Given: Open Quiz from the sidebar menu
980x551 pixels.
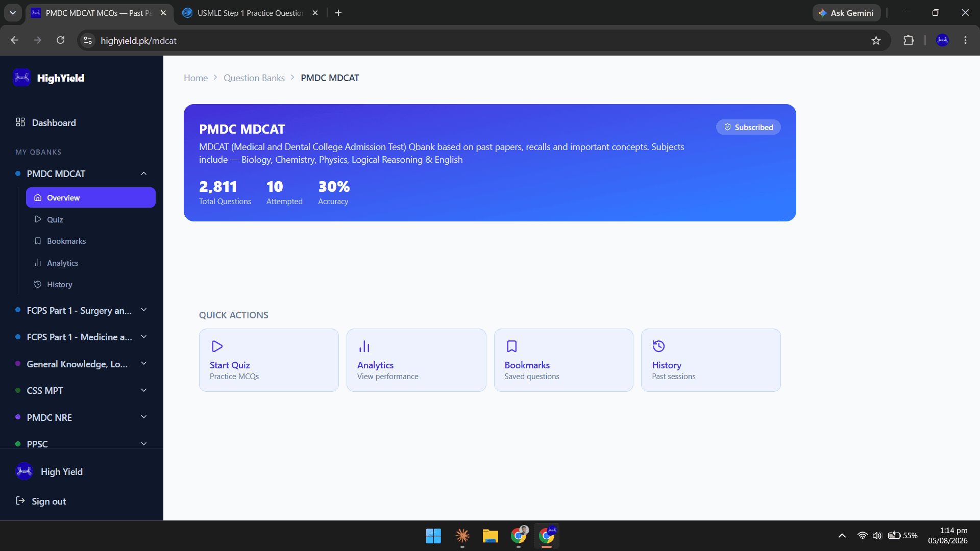Looking at the screenshot, I should (91, 219).
